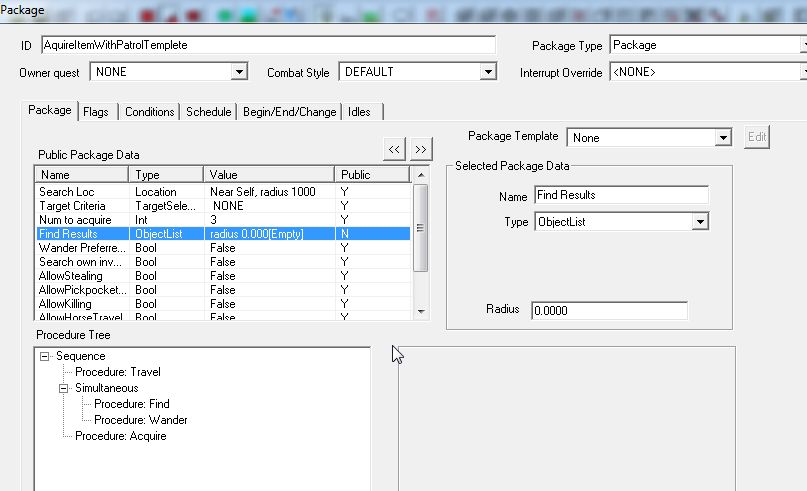
Task: Select the AllowKilling row
Action: click(222, 304)
